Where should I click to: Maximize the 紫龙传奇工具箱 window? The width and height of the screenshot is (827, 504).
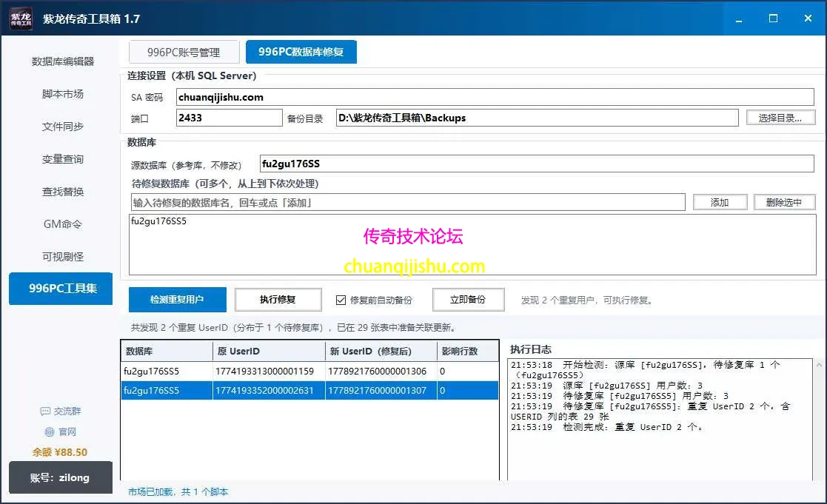pos(773,19)
